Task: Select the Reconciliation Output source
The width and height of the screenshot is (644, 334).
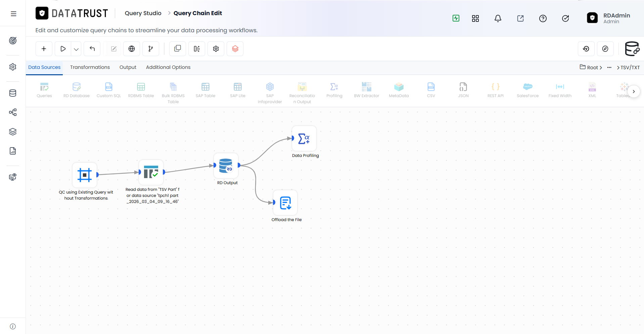Action: point(302,93)
